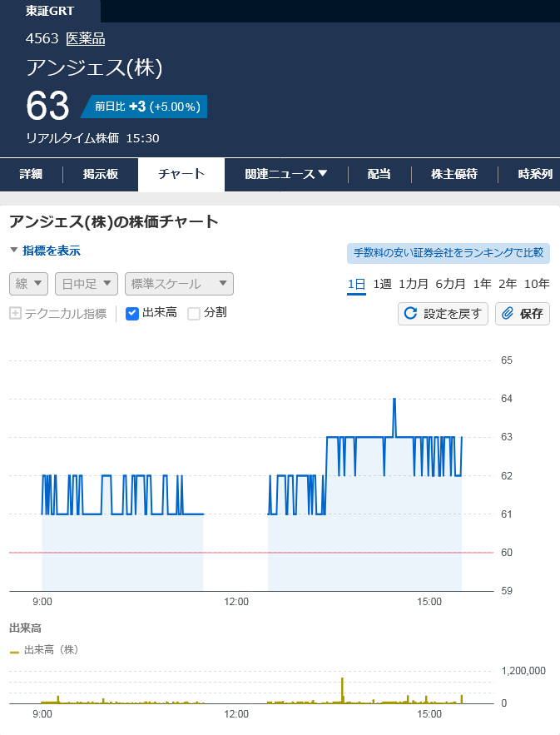Uncheck the 出来高 volume checkbox
This screenshot has height=735, width=560.
tap(132, 314)
